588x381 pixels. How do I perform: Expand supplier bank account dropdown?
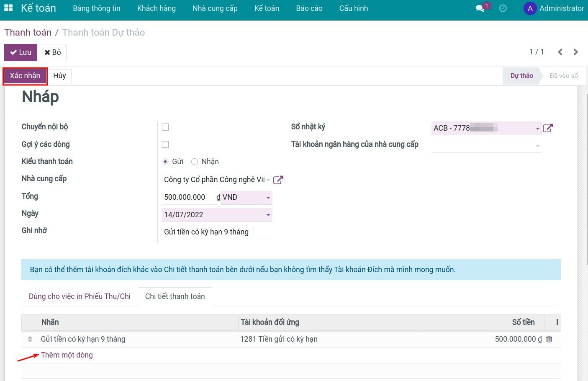(x=537, y=146)
